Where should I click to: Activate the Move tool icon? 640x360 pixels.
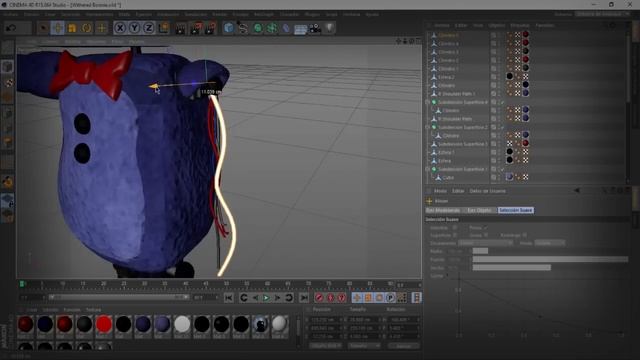[x=58, y=28]
